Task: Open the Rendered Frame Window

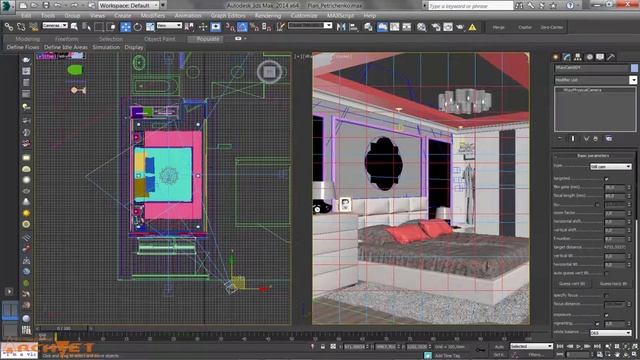Action: tap(448, 27)
